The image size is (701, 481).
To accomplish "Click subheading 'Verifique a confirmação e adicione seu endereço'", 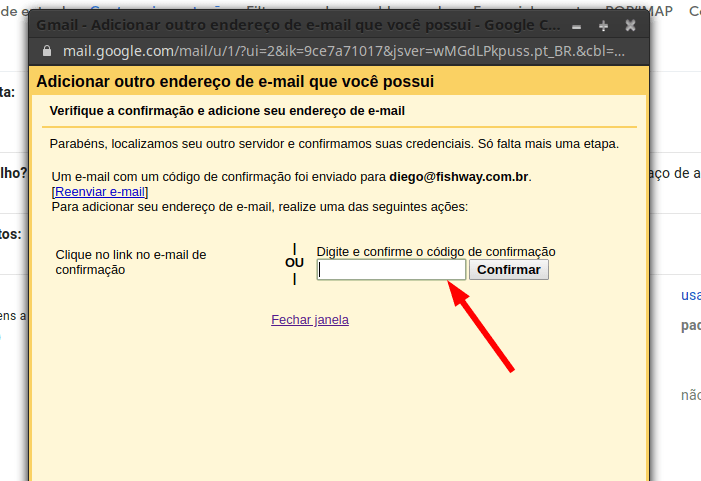I will pyautogui.click(x=227, y=111).
